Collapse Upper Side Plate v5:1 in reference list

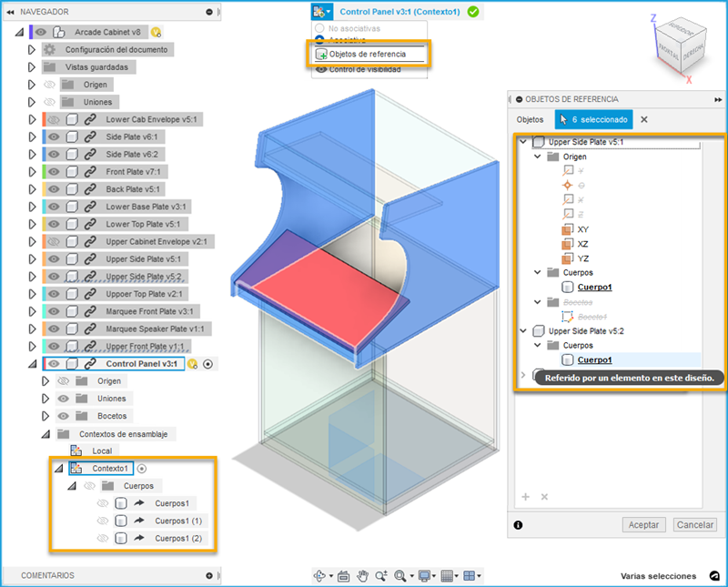[522, 141]
